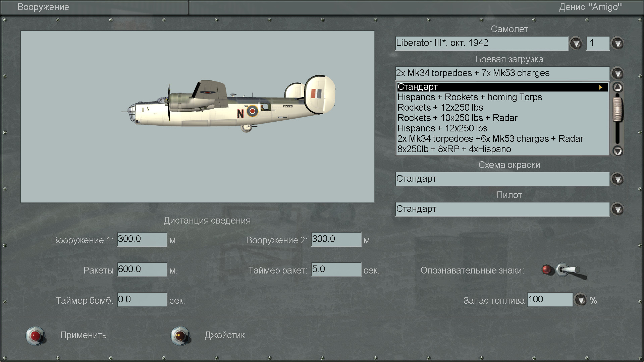The image size is (644, 362).
Task: Open the Пилот dropdown arrow
Action: point(618,209)
